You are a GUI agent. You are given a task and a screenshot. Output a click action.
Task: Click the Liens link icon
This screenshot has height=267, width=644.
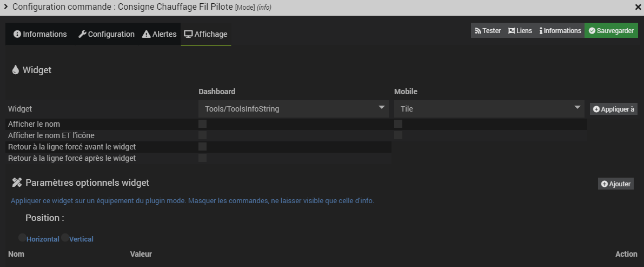point(511,31)
